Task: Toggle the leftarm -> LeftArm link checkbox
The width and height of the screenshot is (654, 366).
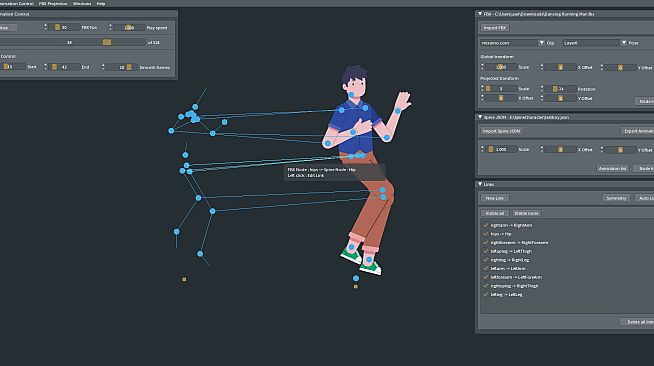Action: [x=485, y=268]
